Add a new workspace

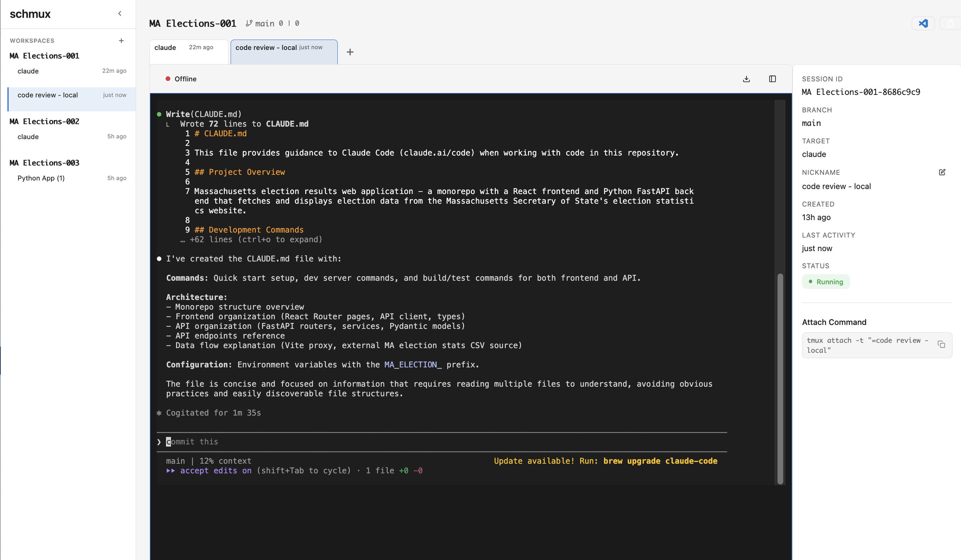[x=121, y=40]
